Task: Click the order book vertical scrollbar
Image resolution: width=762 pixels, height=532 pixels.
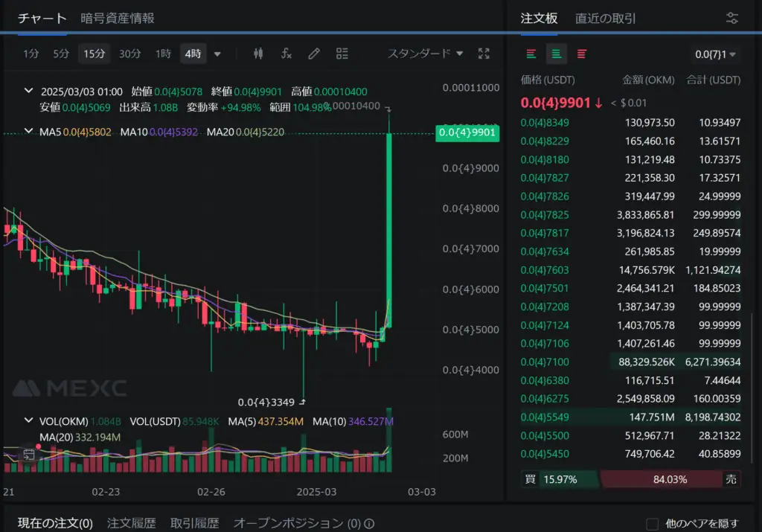Action: [752, 388]
